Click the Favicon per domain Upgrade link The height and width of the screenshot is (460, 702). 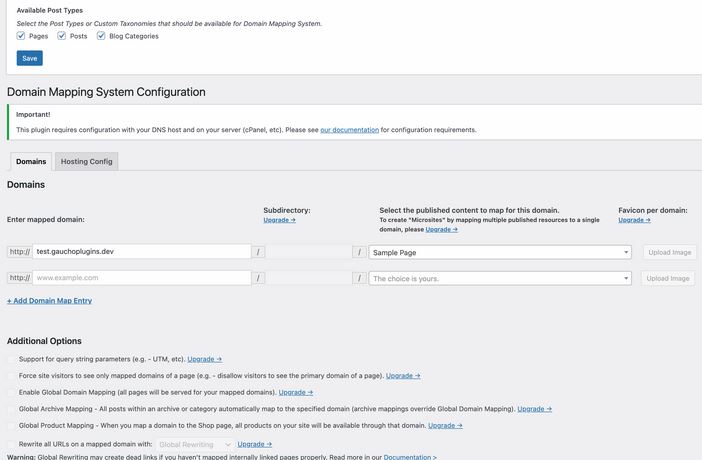click(x=634, y=220)
